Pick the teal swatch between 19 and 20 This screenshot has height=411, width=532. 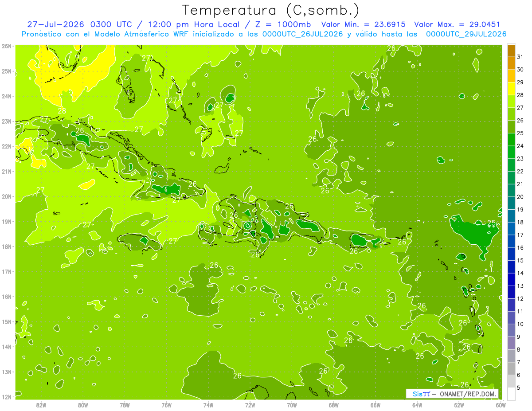(511, 203)
